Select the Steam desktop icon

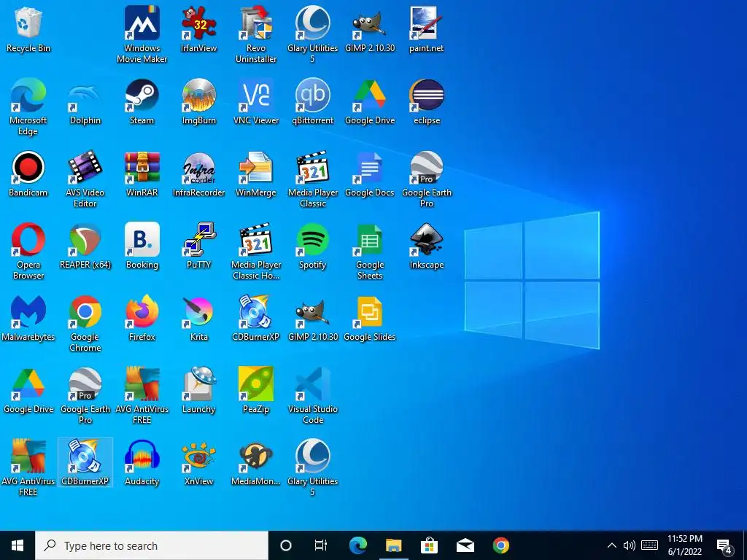tap(142, 102)
